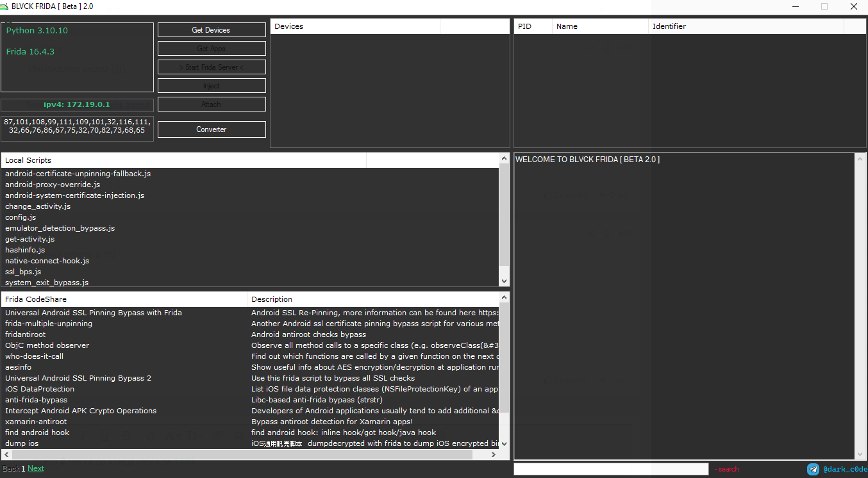Click the Telegram icon near @dark_c0de
Screen dimensions: 868x478
tap(814, 469)
